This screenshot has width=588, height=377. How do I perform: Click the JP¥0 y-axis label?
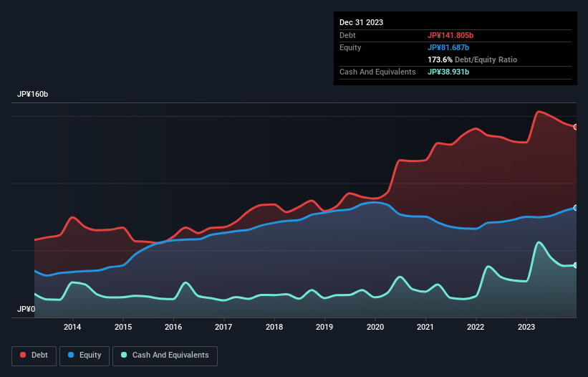[26, 309]
